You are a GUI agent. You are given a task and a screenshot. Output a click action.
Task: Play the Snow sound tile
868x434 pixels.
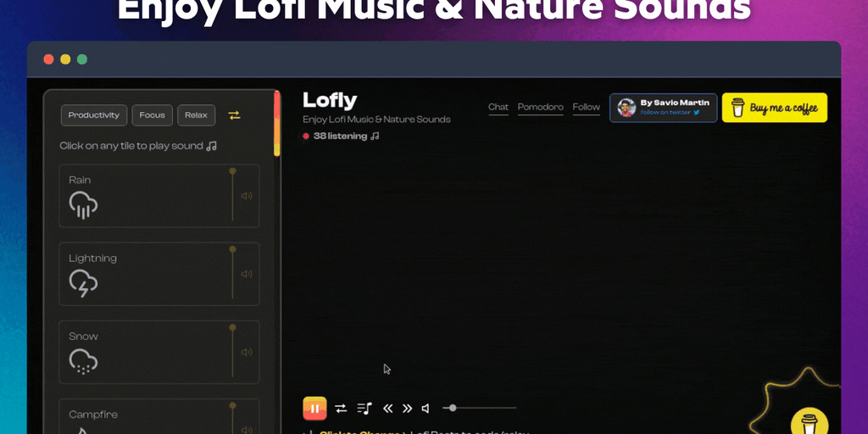(159, 352)
